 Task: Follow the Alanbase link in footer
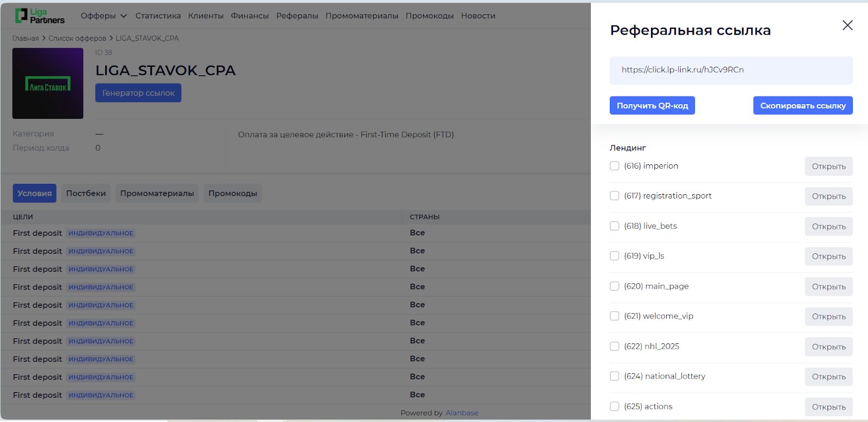coord(462,413)
